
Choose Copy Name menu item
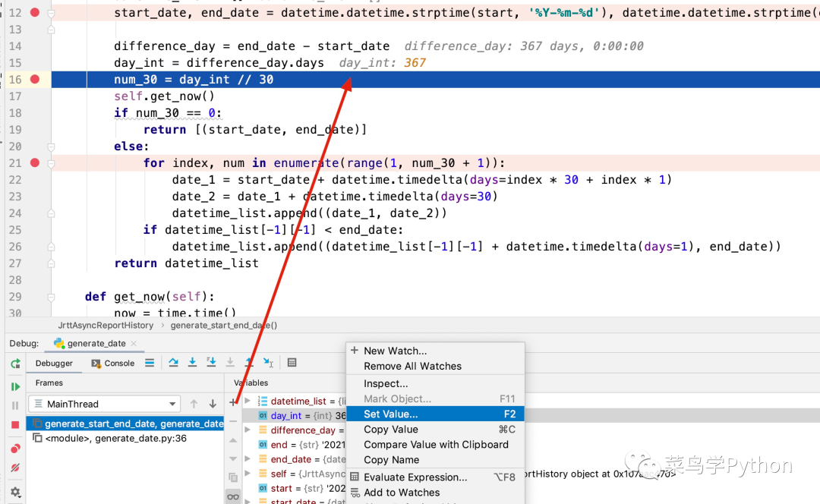435,460
